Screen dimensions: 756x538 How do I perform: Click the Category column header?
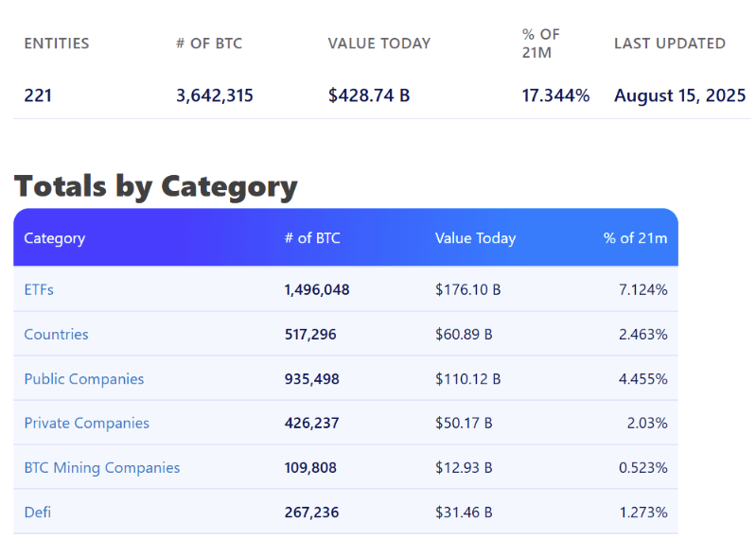(54, 238)
